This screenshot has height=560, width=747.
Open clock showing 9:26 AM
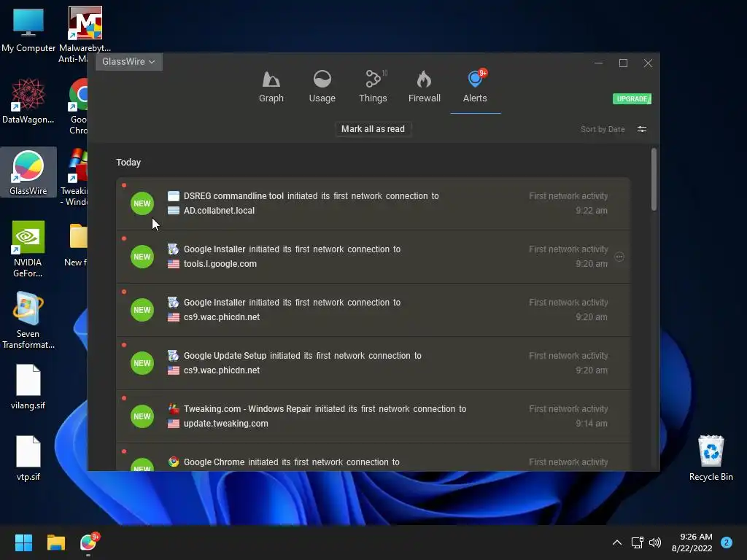click(692, 542)
